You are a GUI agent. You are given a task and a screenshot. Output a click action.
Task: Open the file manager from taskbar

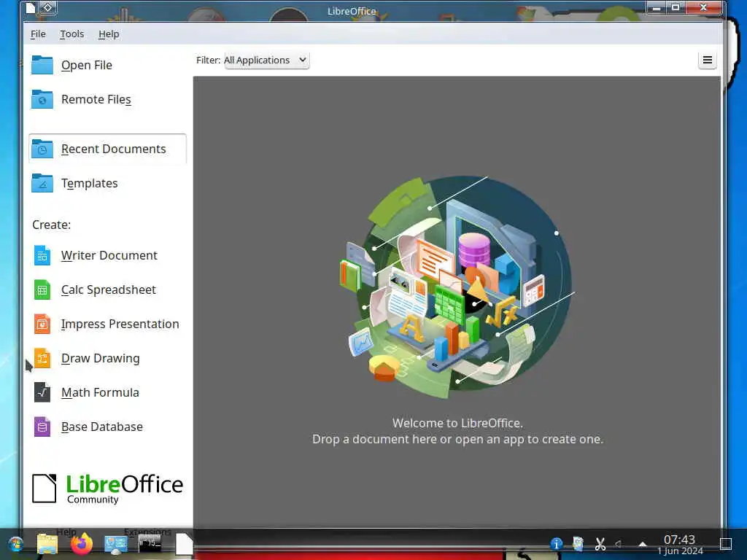coord(47,544)
